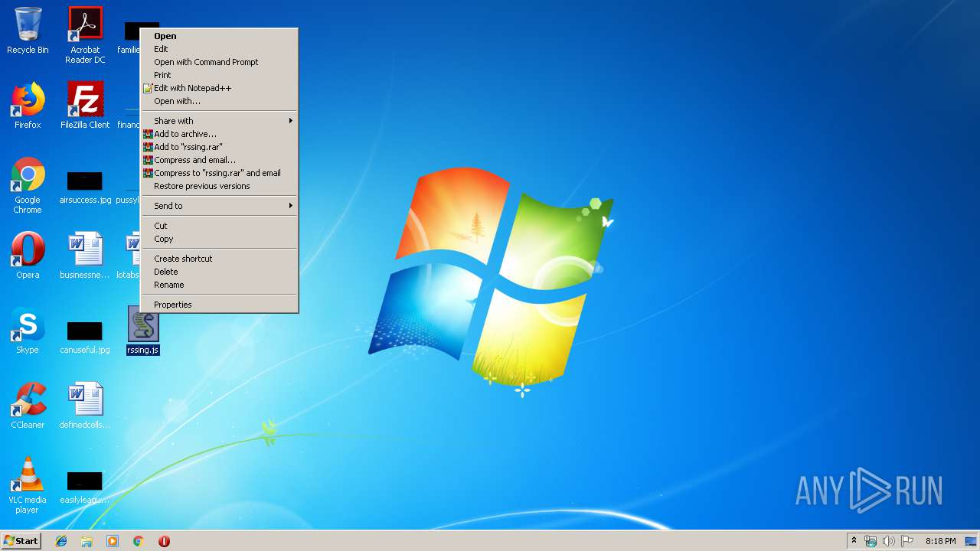Image resolution: width=980 pixels, height=551 pixels.
Task: Click the Show desktop button
Action: [x=971, y=541]
